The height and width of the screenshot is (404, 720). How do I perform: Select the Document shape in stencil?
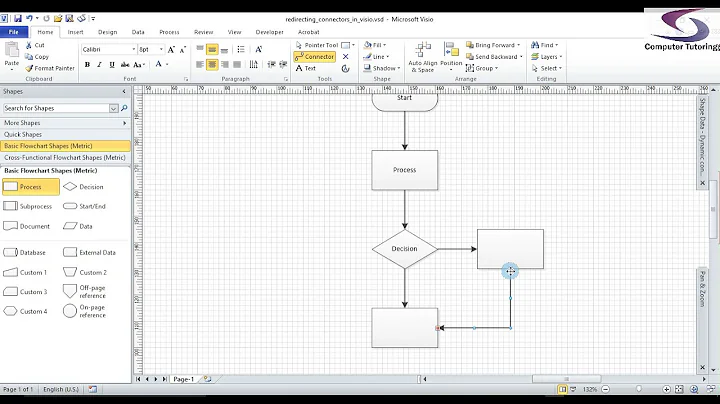(x=27, y=226)
